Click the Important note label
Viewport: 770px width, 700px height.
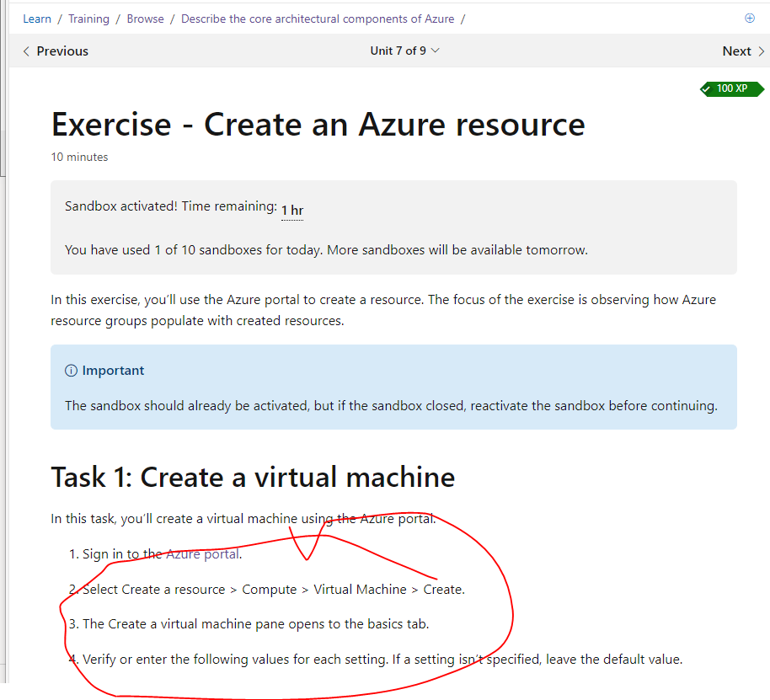pos(113,371)
